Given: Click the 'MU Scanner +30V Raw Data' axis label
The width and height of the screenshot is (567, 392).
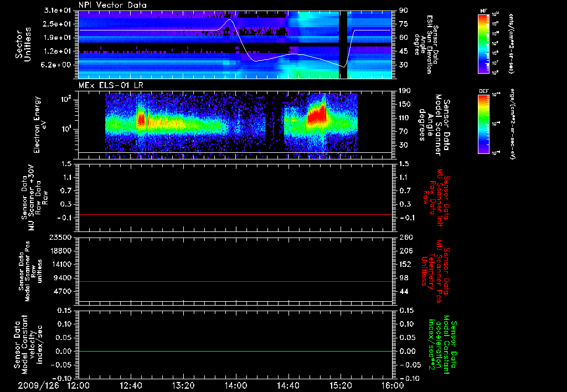Looking at the screenshot, I should click(34, 198).
